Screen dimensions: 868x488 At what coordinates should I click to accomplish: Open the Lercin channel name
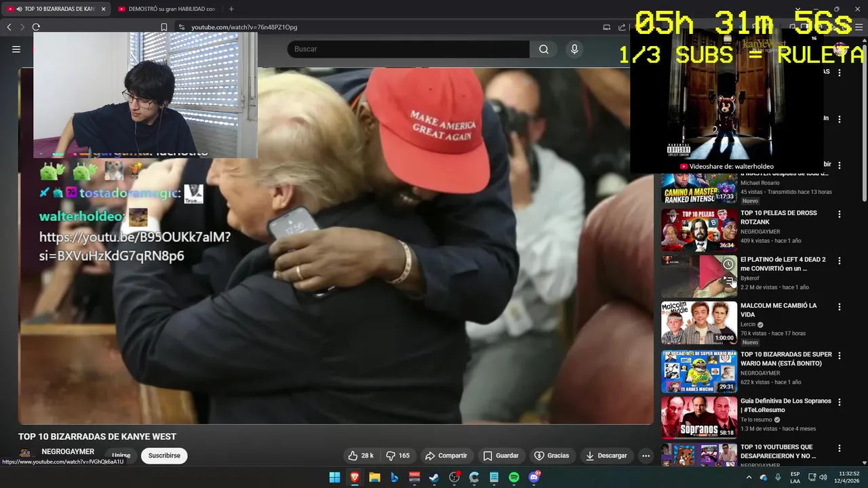(x=748, y=324)
